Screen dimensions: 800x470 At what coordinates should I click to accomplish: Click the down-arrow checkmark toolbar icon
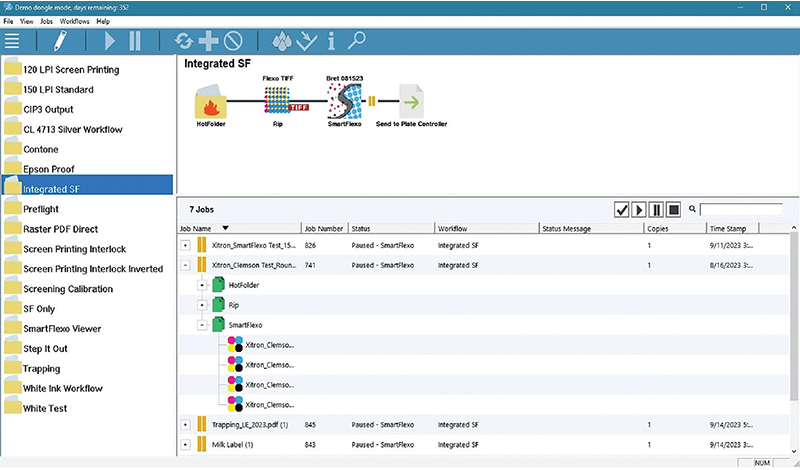pyautogui.click(x=307, y=41)
